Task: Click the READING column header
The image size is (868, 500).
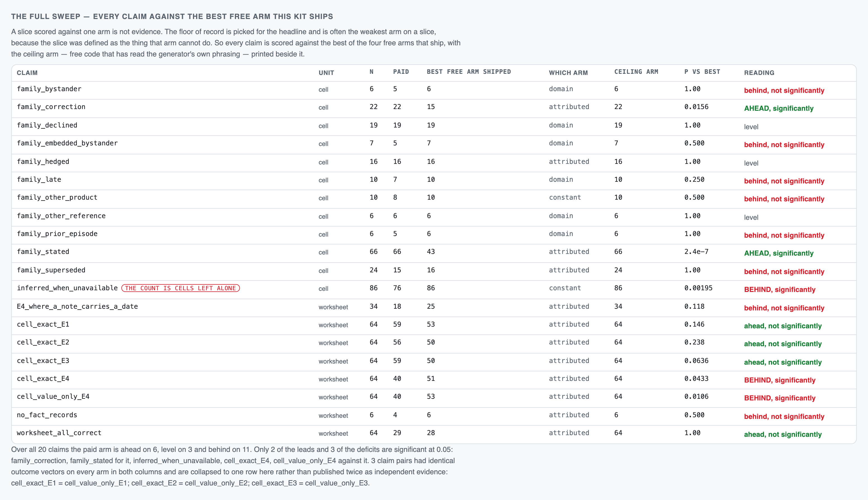Action: click(759, 73)
